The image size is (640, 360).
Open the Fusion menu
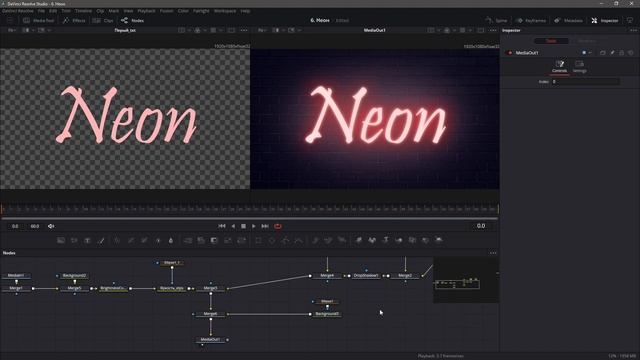click(x=166, y=11)
